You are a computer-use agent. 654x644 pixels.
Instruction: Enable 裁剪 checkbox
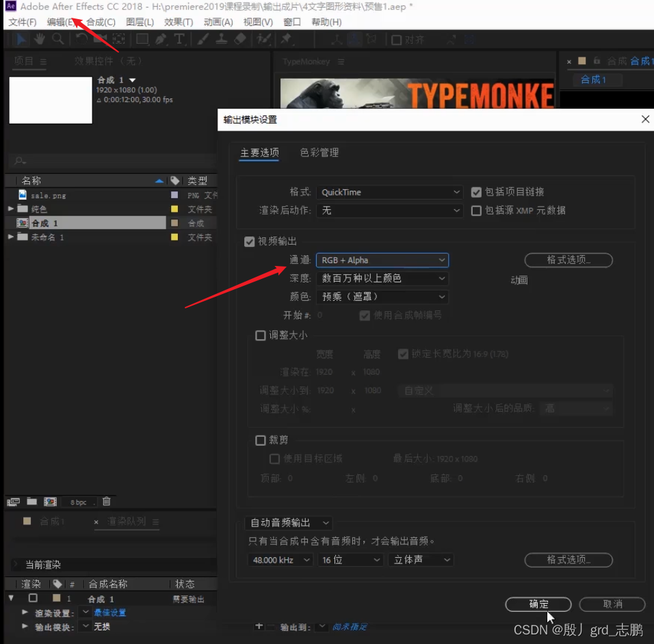click(x=260, y=440)
